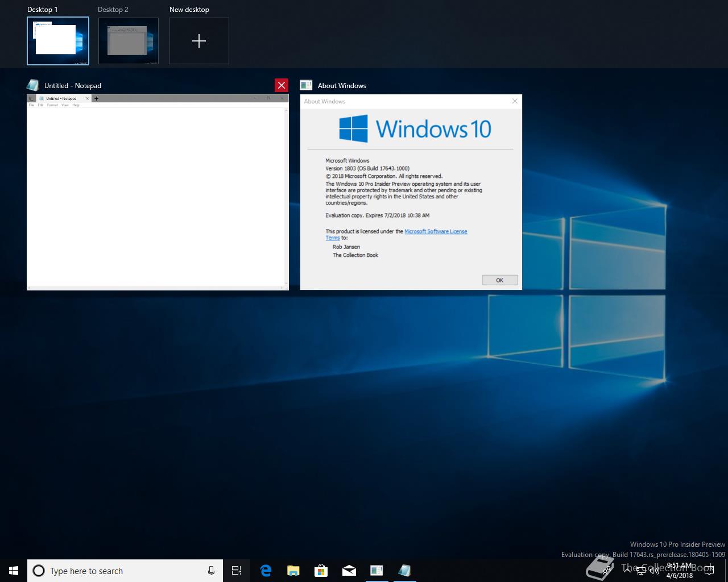Image resolution: width=728 pixels, height=582 pixels.
Task: Close the Untitled - Notepad preview
Action: (282, 85)
